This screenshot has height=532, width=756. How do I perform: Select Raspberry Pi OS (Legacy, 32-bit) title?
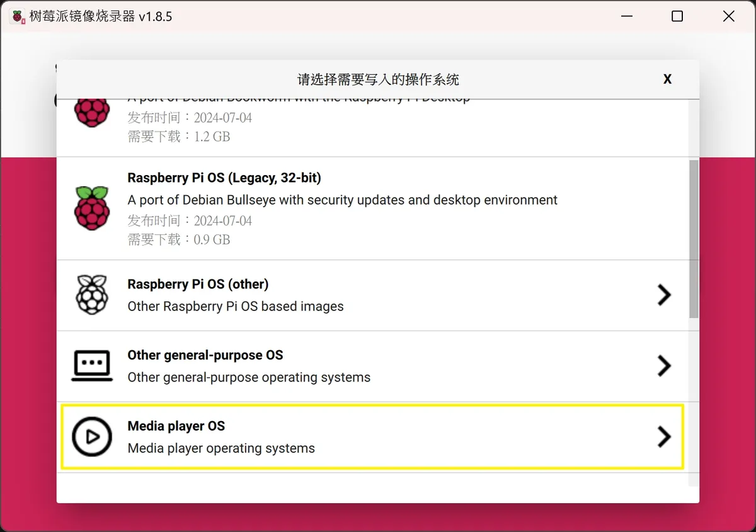tap(224, 178)
